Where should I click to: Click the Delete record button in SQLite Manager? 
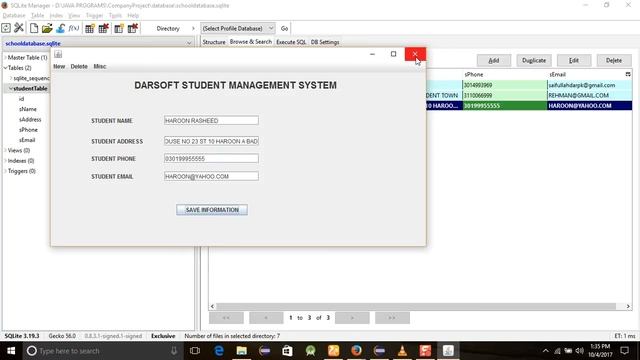tap(614, 60)
